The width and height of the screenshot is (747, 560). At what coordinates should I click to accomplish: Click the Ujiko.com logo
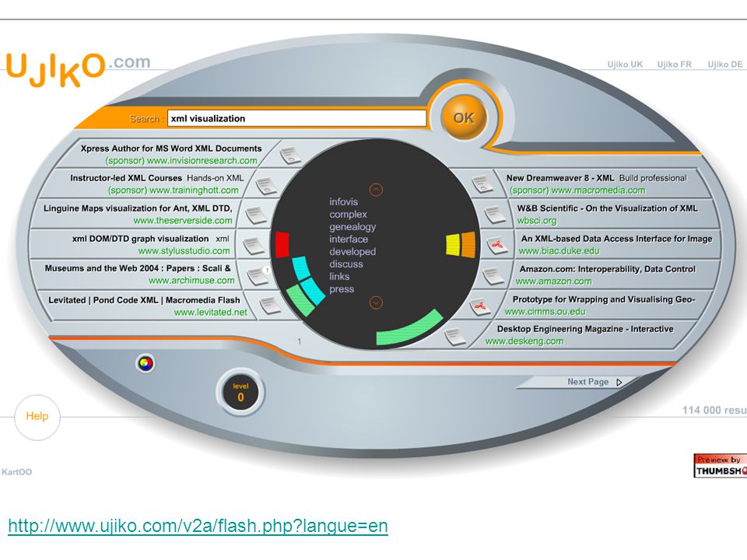tap(79, 69)
